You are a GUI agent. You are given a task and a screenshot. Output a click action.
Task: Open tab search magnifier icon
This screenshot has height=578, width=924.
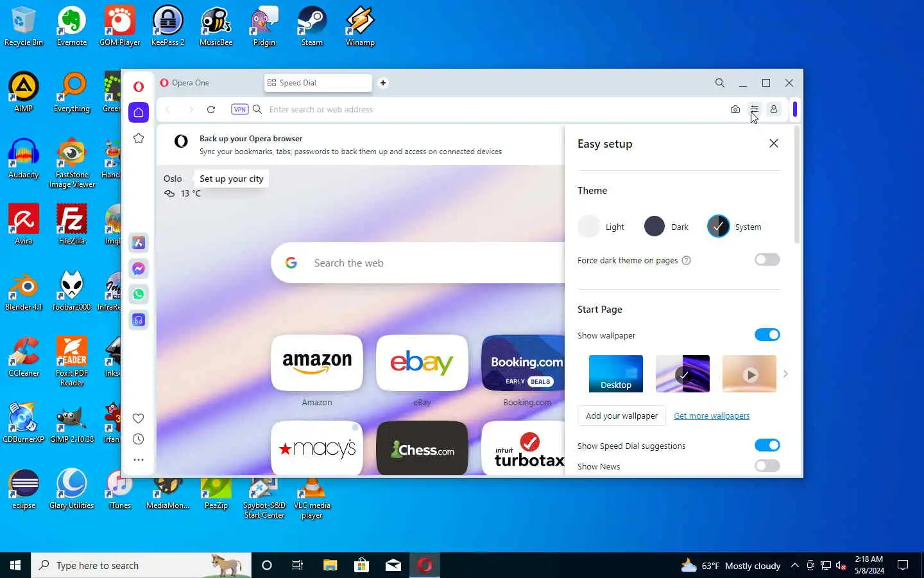coord(720,83)
